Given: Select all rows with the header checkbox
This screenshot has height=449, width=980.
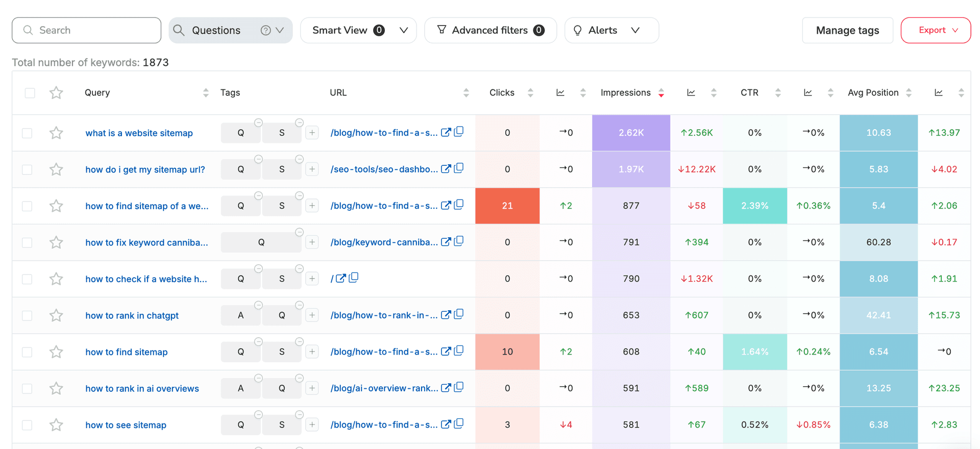Looking at the screenshot, I should coord(30,93).
